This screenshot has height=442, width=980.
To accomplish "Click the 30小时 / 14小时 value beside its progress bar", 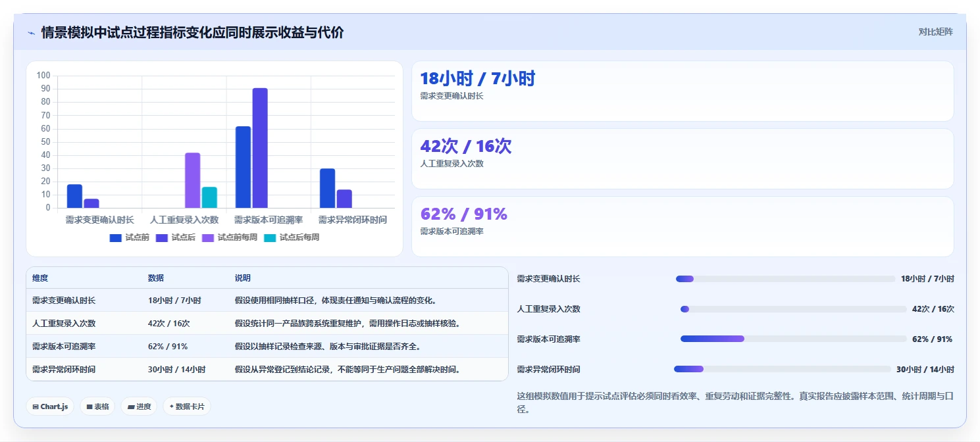I will click(x=925, y=369).
